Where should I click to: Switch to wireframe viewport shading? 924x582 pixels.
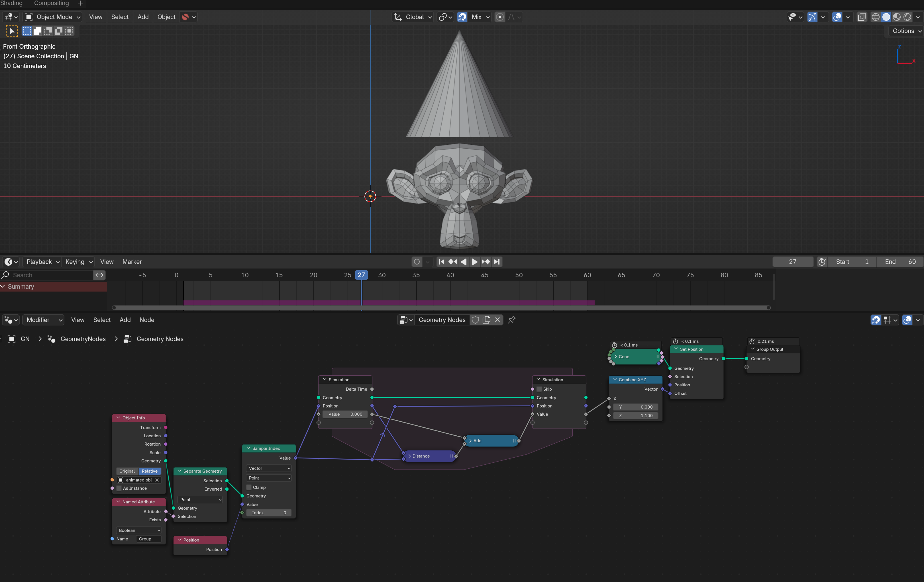[876, 17]
